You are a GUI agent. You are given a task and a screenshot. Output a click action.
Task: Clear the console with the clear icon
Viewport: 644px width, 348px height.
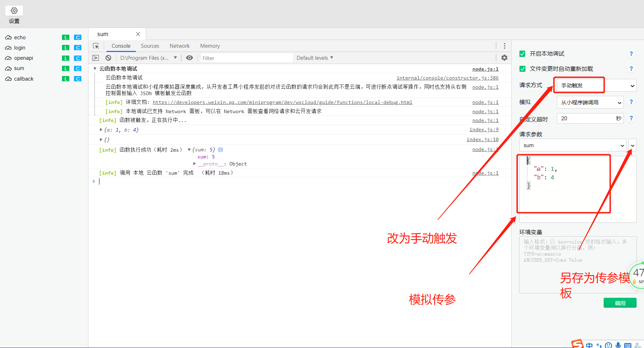(108, 58)
